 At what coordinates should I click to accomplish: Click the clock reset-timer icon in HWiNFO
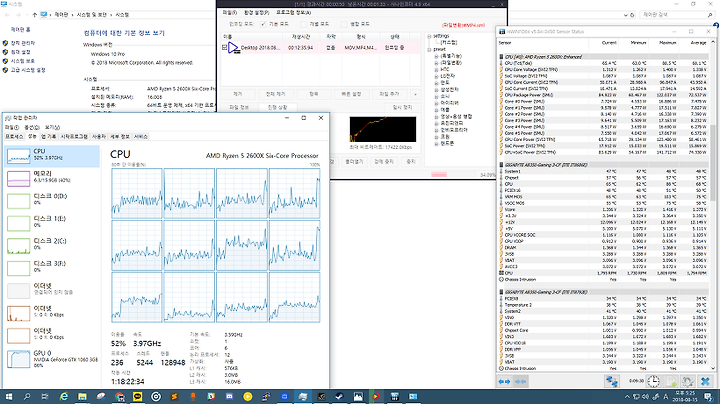pyautogui.click(x=653, y=381)
